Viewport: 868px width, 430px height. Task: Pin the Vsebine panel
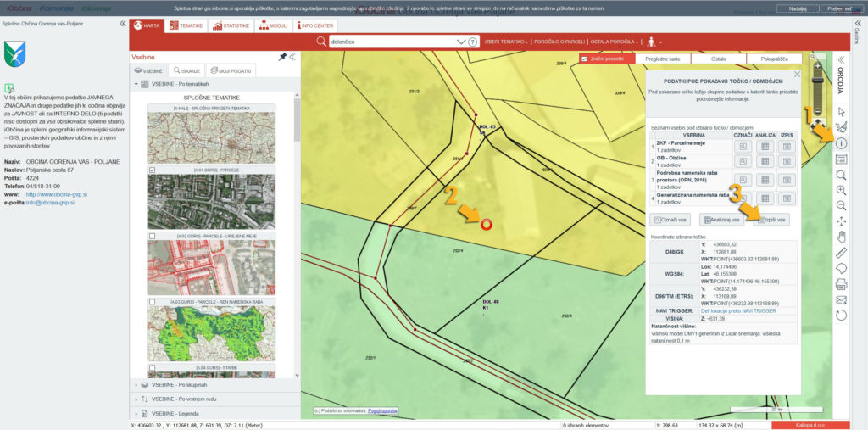coord(282,57)
